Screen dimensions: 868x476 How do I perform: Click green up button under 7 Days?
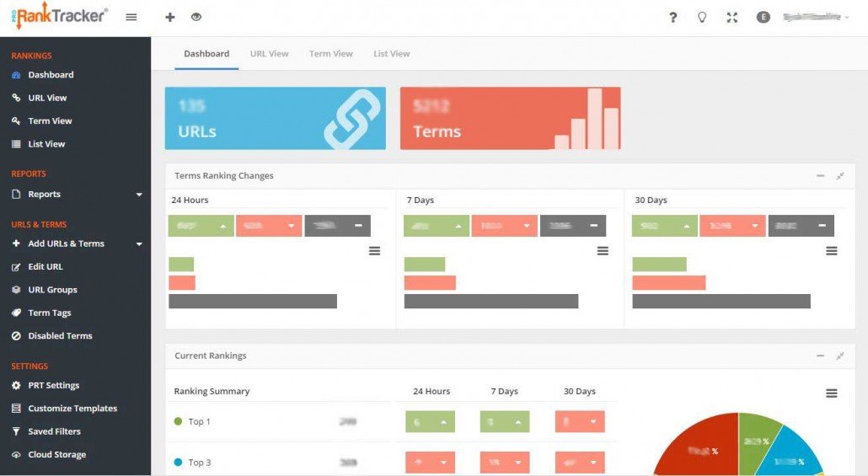coord(437,226)
